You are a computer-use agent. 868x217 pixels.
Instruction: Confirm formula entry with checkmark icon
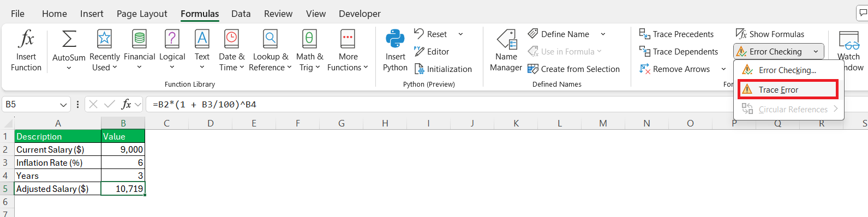109,104
